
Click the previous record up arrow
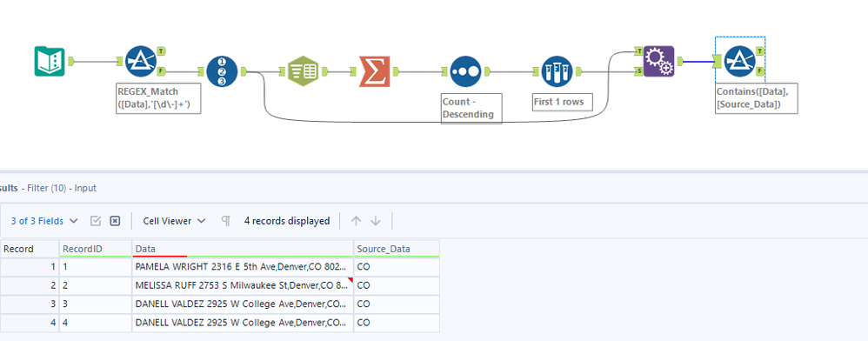click(x=356, y=221)
